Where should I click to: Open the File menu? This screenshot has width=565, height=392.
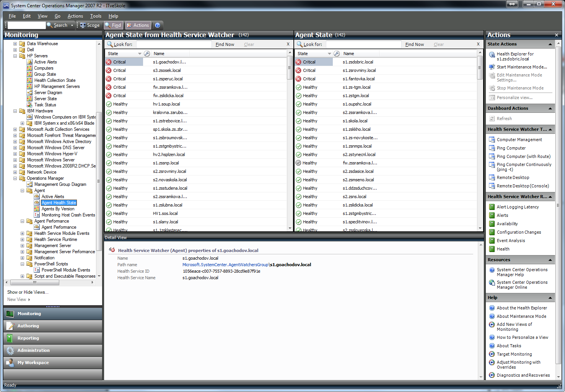[x=12, y=16]
